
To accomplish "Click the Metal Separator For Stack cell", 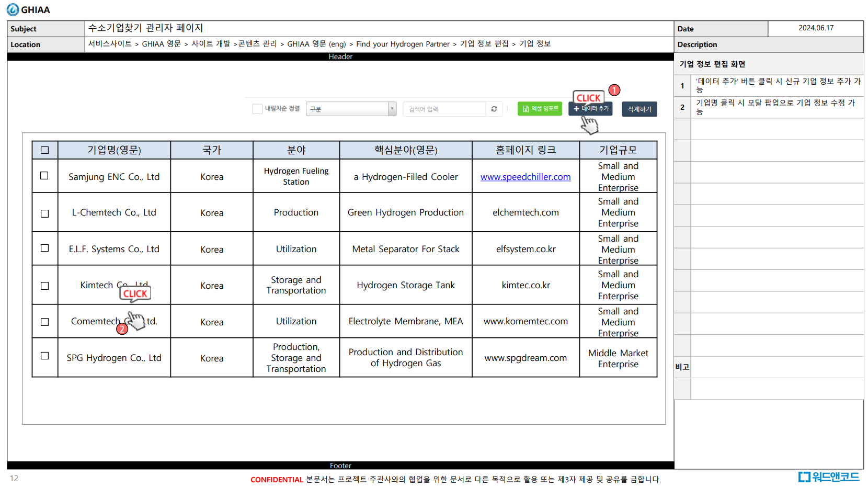I will pyautogui.click(x=406, y=249).
